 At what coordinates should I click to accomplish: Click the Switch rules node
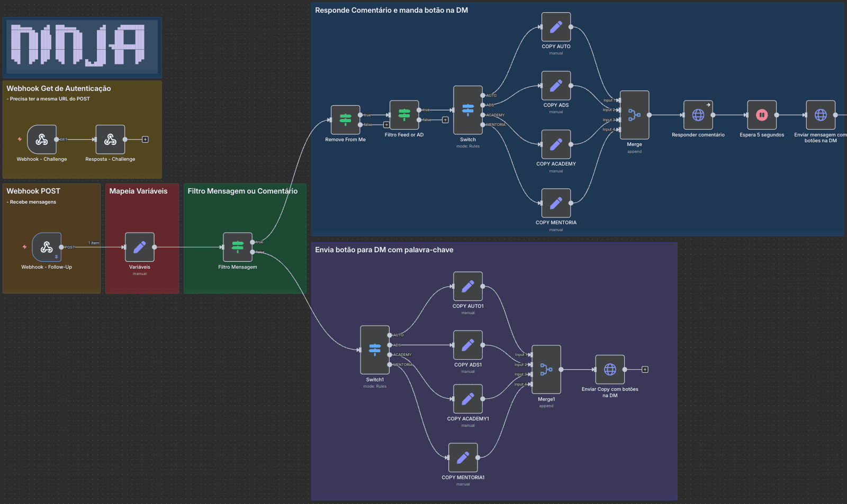pyautogui.click(x=468, y=110)
